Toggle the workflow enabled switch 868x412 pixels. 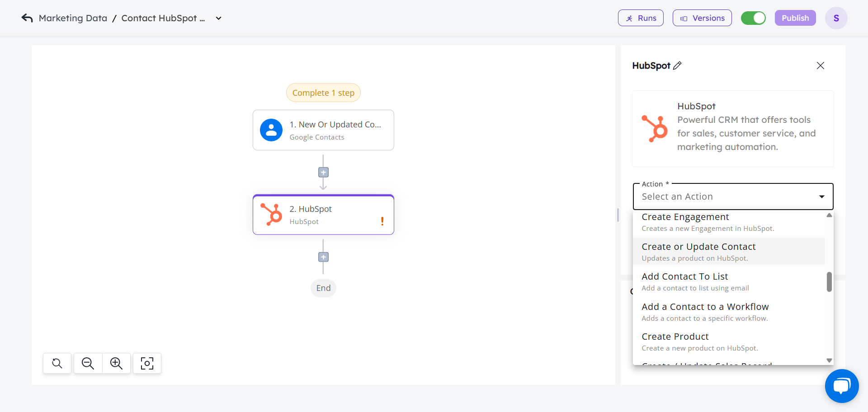(x=753, y=18)
